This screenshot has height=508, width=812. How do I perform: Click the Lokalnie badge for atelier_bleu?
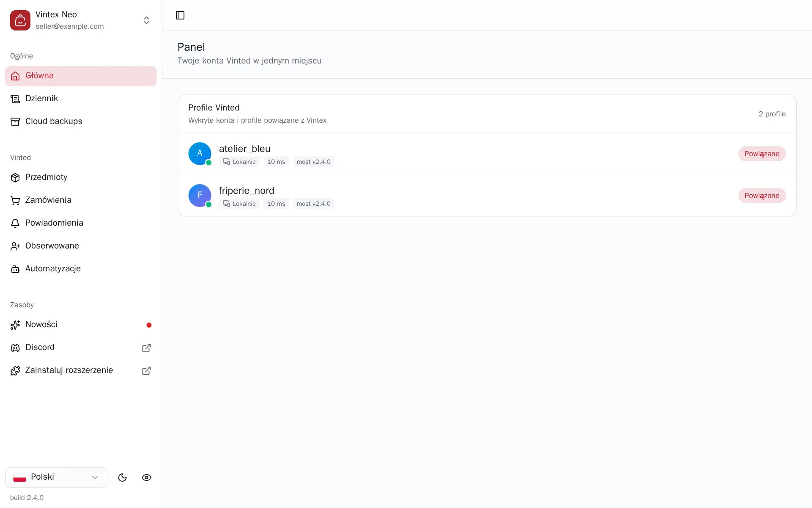[239, 162]
